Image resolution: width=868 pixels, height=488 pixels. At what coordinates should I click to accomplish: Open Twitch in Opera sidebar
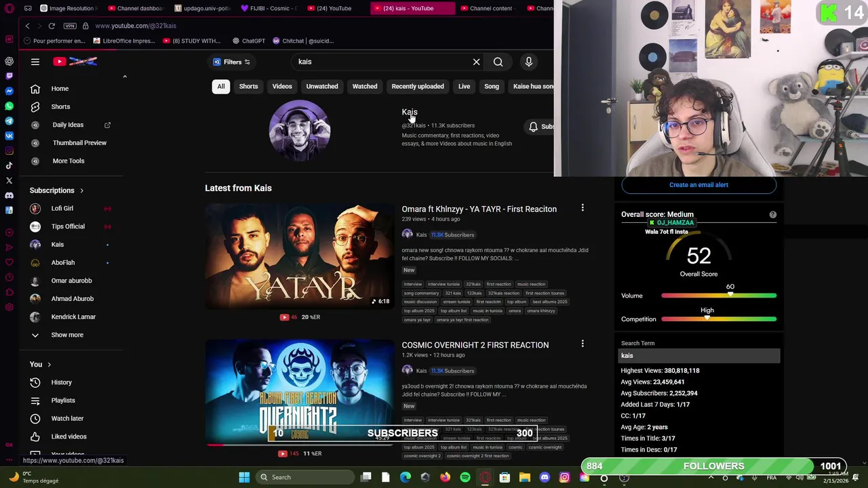[9, 76]
